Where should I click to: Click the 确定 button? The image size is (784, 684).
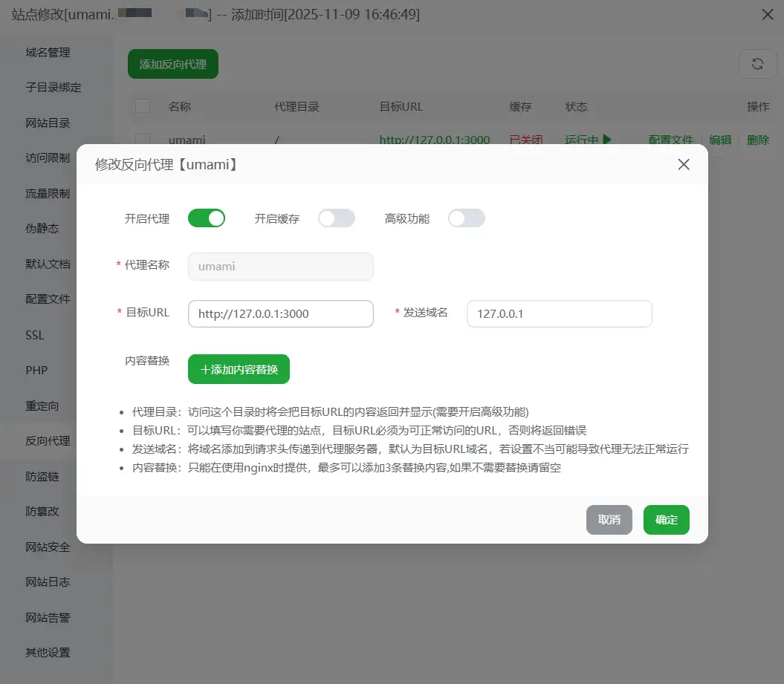[x=666, y=520]
